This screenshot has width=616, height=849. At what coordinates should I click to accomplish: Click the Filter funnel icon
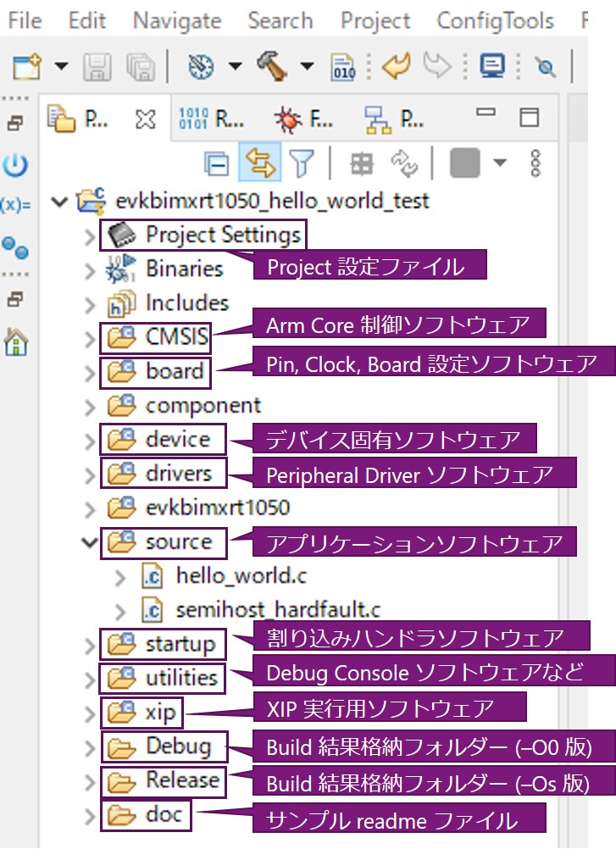click(302, 163)
